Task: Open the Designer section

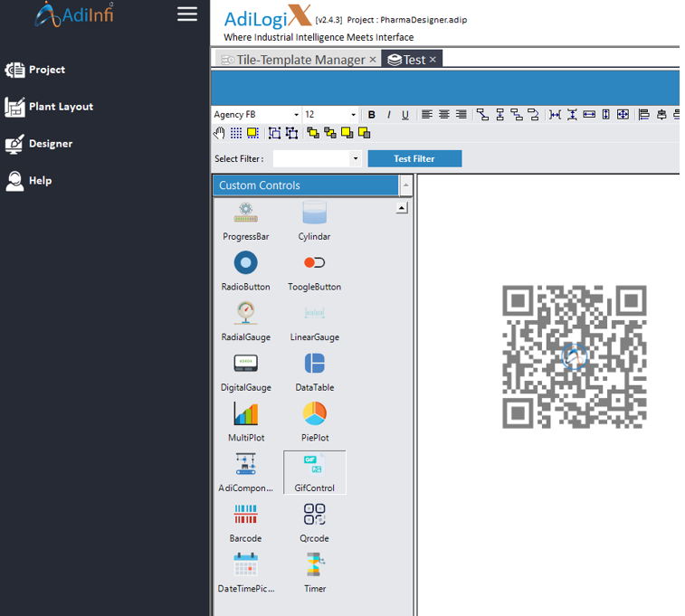Action: 39,144
